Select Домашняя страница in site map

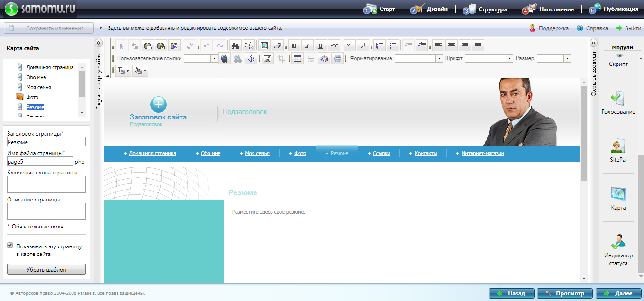(50, 67)
